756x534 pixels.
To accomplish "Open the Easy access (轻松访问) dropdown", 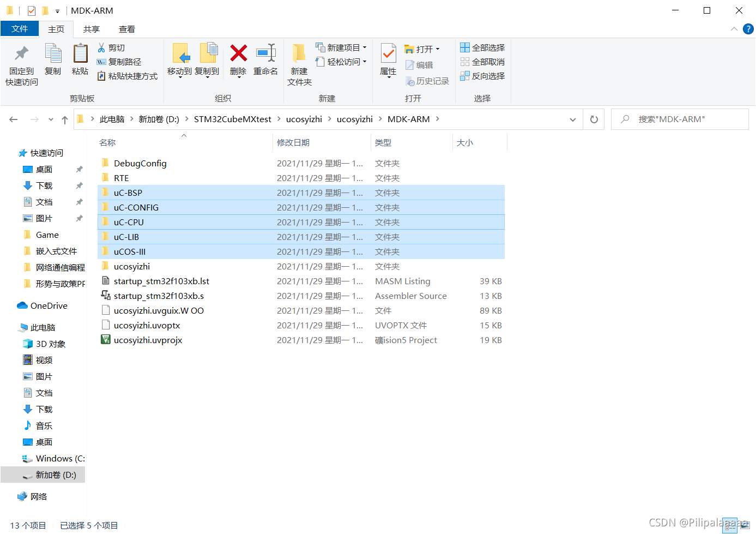I will click(365, 62).
